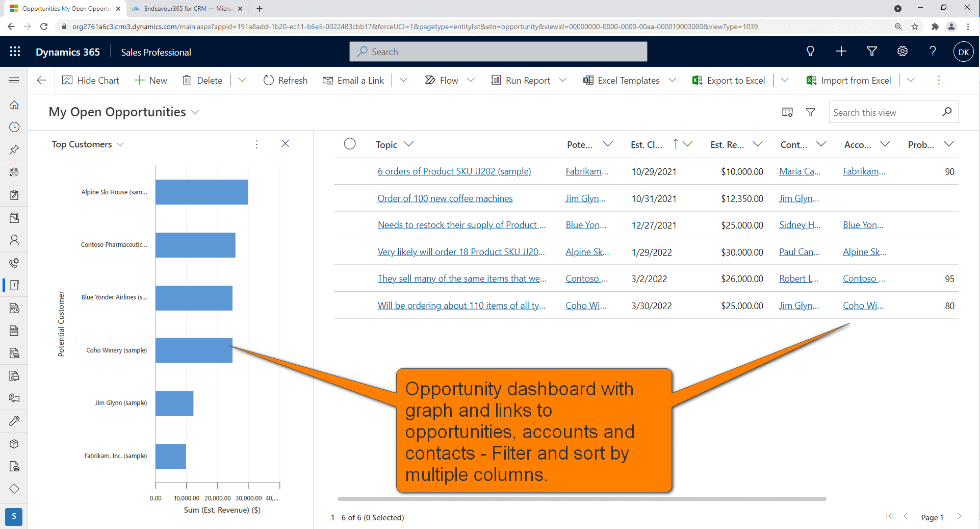Open the Top Customers chart dropdown
Image resolution: width=980 pixels, height=529 pixels.
(120, 145)
